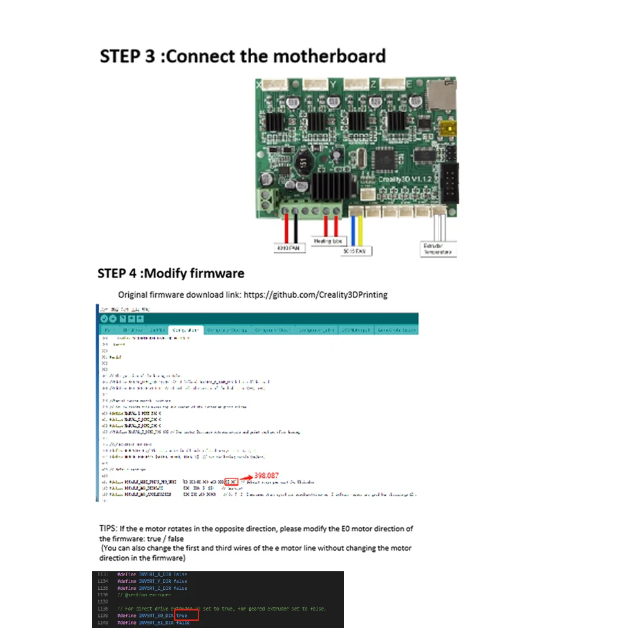This screenshot has width=644, height=644.
Task: Click the 'TIPS: If the e motor rotates' paragraph
Action: click(x=256, y=533)
